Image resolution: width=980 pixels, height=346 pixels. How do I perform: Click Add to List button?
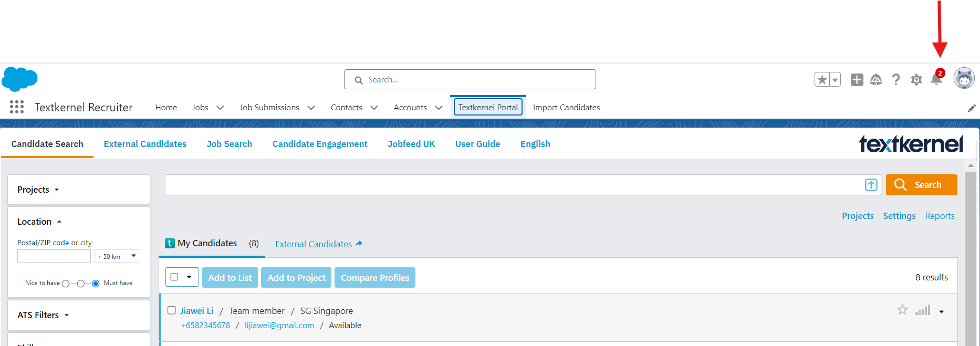coord(230,278)
